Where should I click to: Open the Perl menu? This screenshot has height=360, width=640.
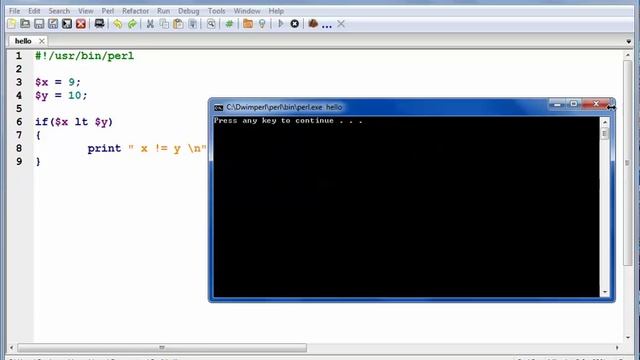[x=108, y=11]
